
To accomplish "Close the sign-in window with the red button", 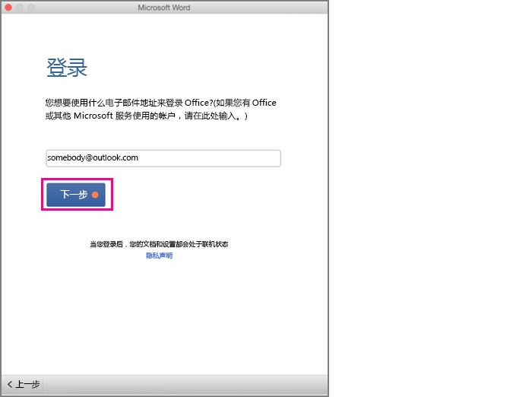I will (8, 8).
